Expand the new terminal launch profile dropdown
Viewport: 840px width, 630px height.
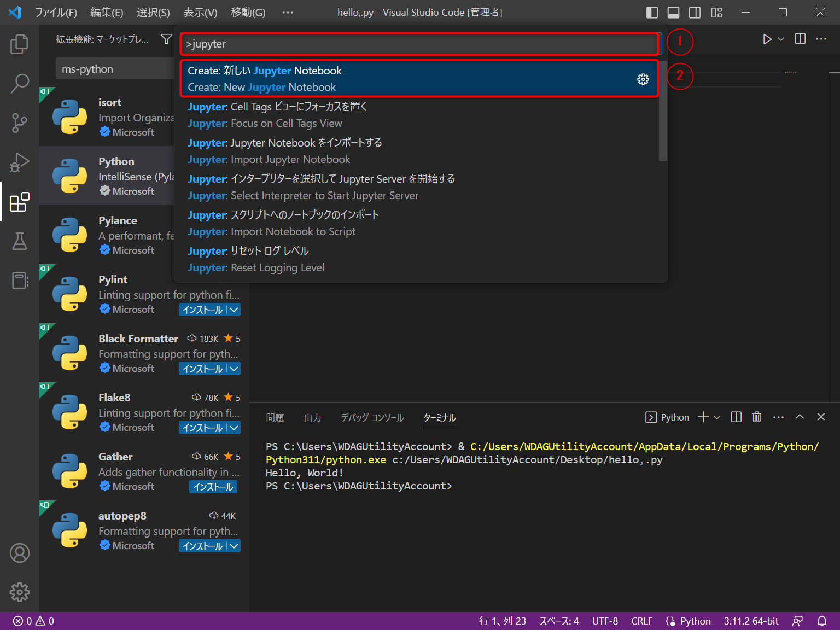717,417
